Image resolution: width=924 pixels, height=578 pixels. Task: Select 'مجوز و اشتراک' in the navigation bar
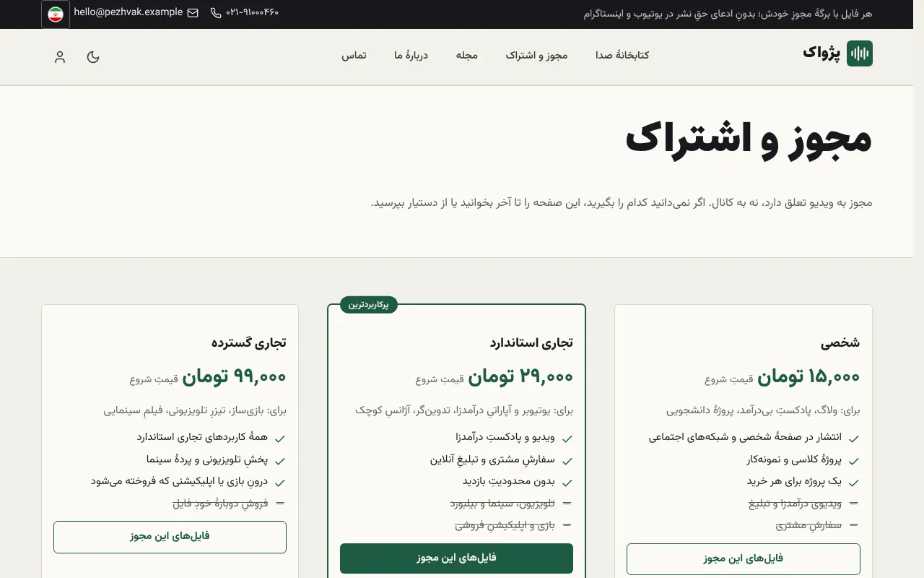point(536,55)
